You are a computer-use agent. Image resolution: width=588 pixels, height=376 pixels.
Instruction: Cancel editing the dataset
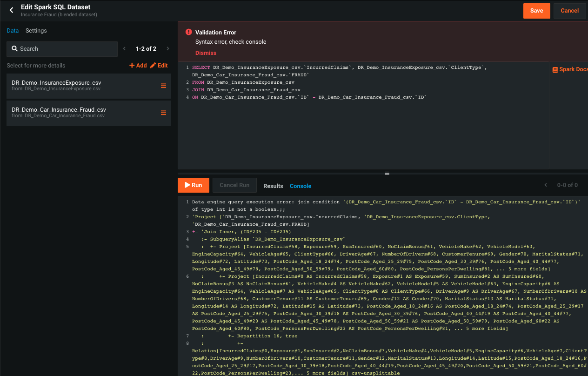click(569, 11)
